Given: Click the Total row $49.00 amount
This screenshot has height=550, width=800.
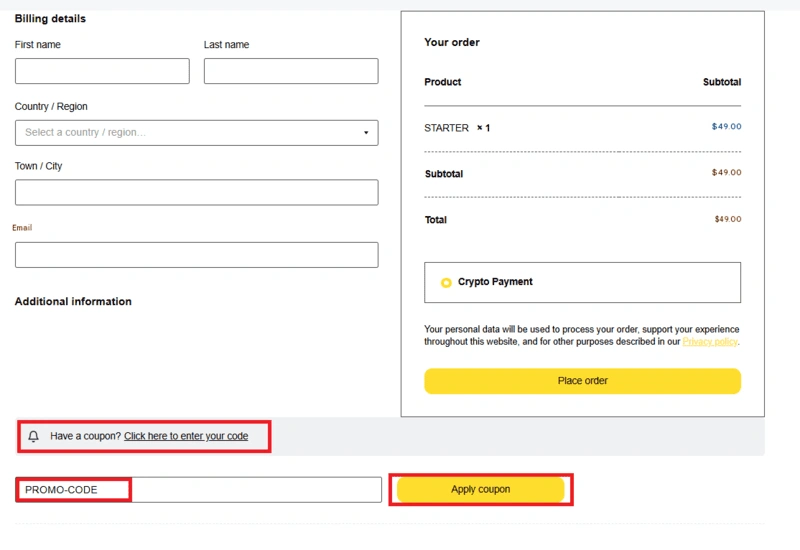Looking at the screenshot, I should 728,219.
